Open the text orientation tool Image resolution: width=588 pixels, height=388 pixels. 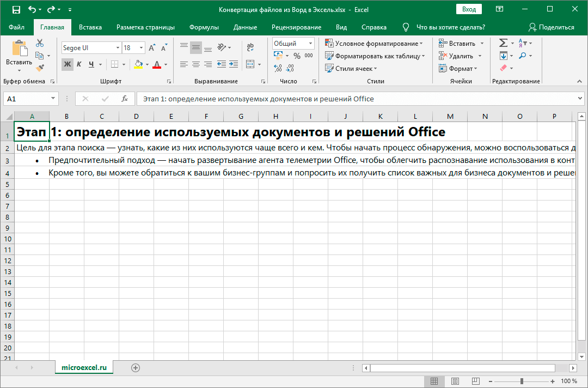tap(222, 47)
